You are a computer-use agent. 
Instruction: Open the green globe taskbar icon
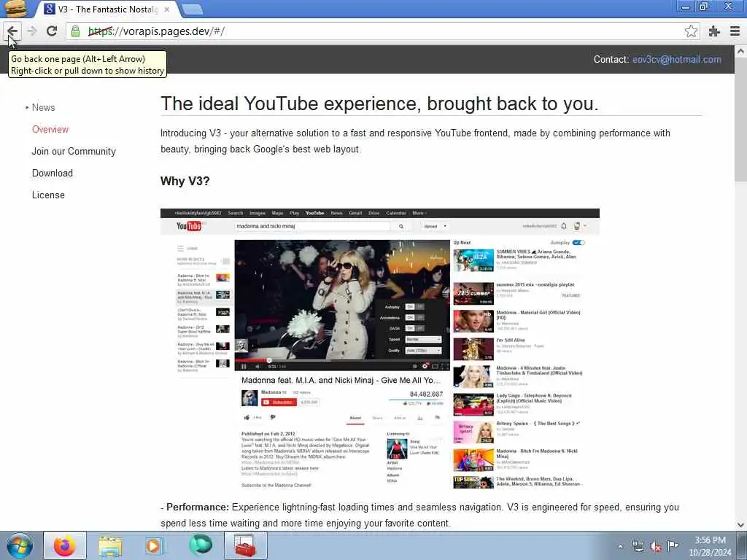coord(201,545)
